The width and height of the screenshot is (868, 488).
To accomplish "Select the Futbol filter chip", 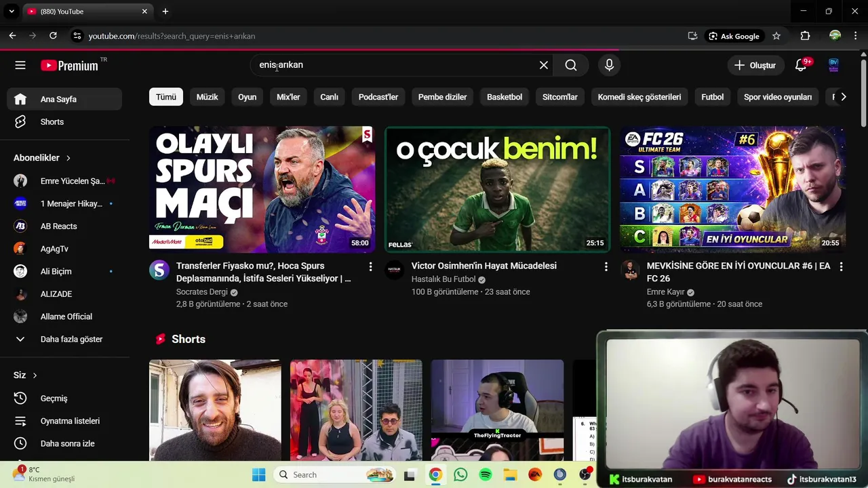I will tap(713, 97).
